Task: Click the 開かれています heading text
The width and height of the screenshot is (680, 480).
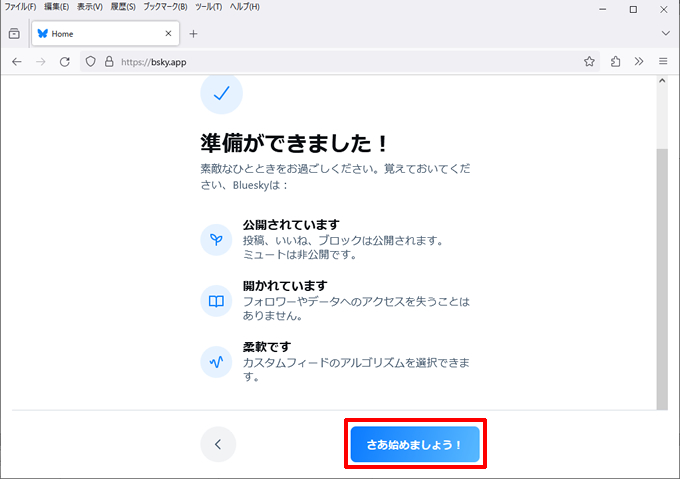Action: (285, 286)
